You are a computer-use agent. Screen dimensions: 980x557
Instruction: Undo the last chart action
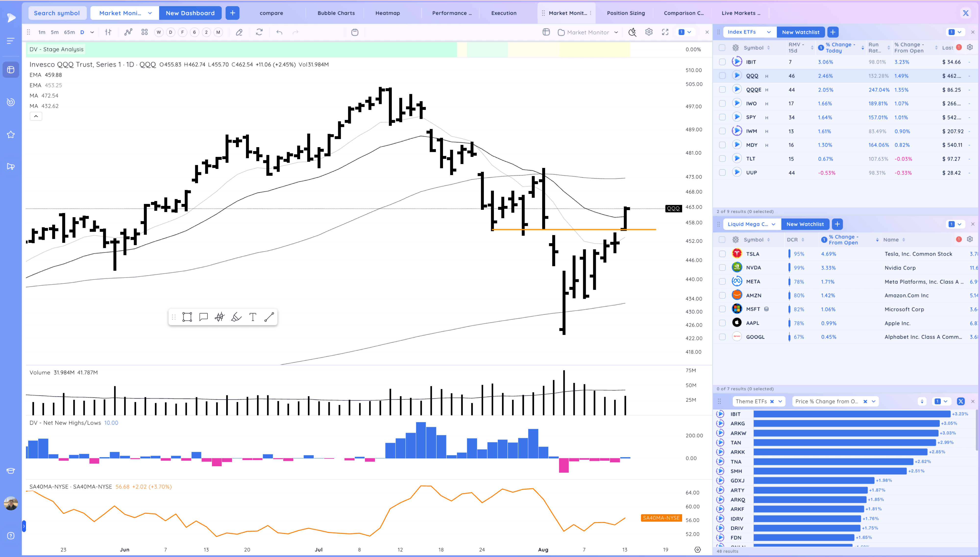tap(279, 32)
